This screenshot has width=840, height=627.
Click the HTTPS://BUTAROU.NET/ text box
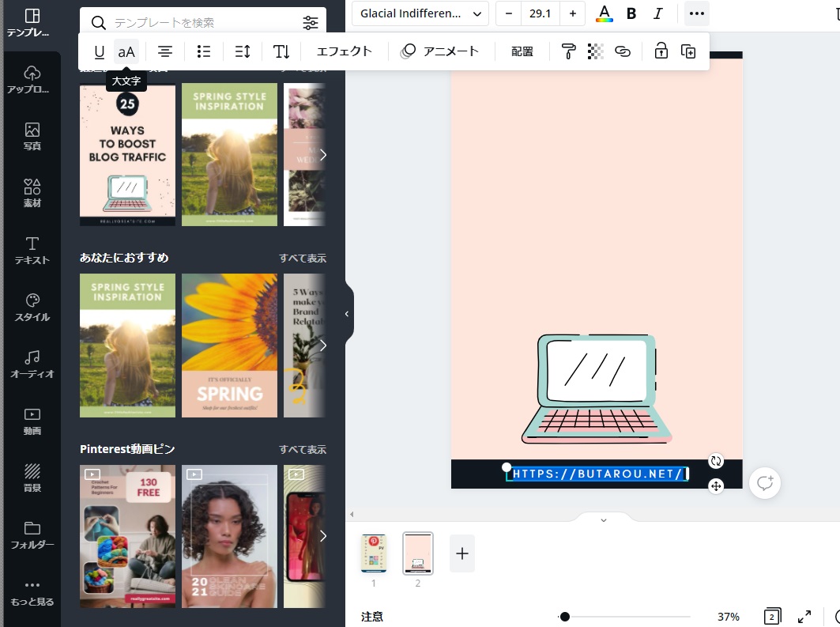[598, 474]
